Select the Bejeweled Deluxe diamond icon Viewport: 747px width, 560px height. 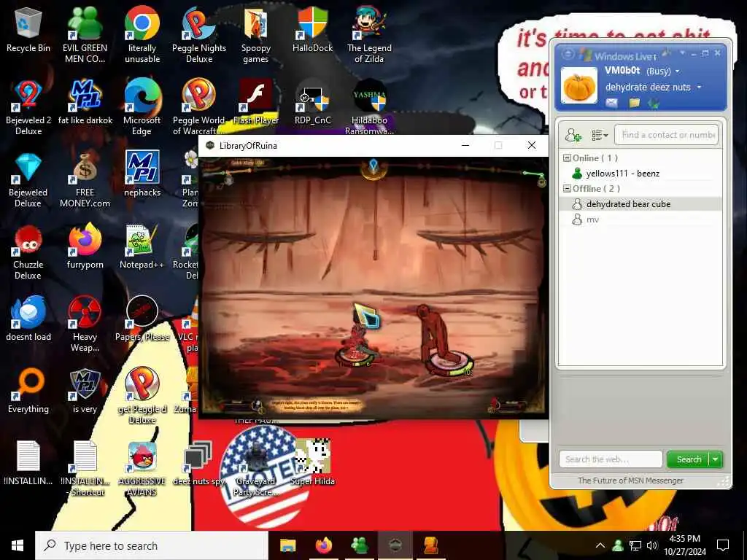(28, 179)
